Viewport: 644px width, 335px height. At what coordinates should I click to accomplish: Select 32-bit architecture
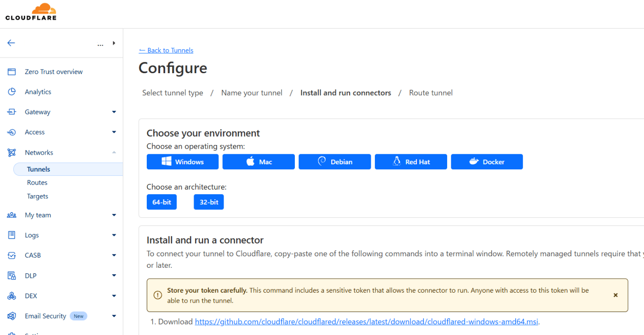[209, 202]
